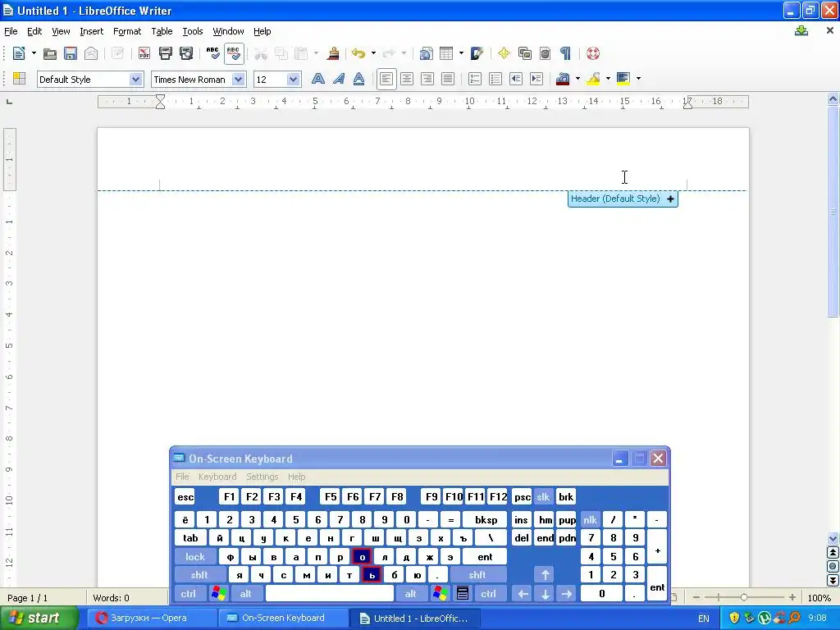Open Styles and Formatting icon

point(20,79)
